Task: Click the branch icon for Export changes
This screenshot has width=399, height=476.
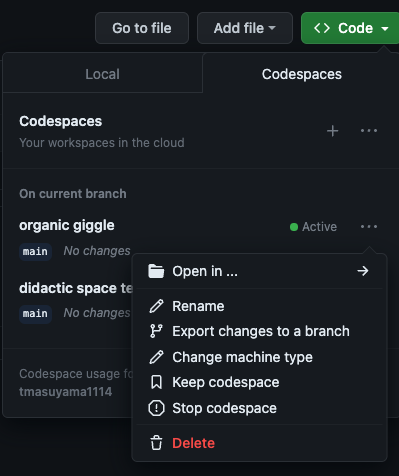Action: [156, 331]
